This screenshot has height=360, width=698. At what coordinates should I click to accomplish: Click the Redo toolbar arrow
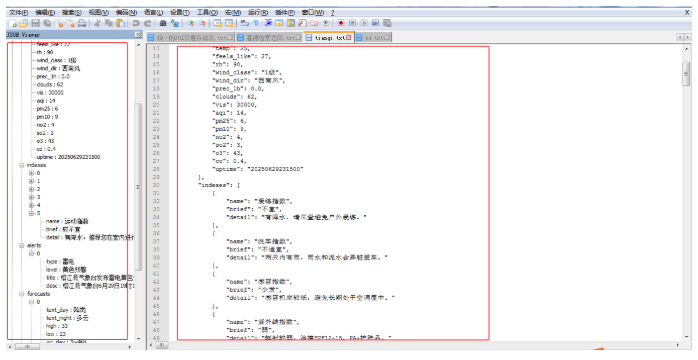coord(148,23)
